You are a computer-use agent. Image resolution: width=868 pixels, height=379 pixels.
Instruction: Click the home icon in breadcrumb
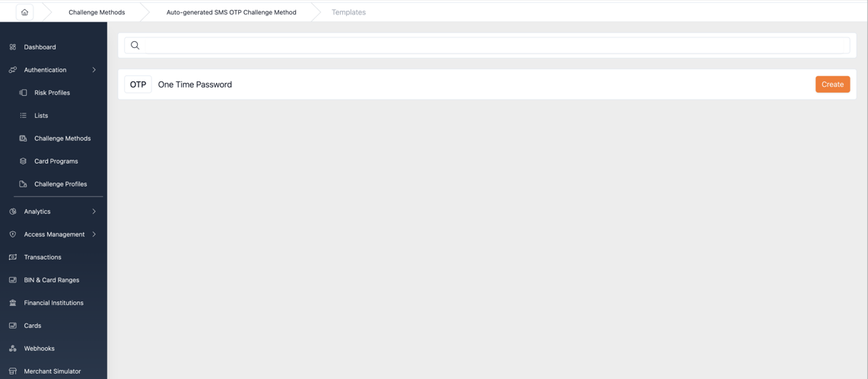click(x=24, y=12)
